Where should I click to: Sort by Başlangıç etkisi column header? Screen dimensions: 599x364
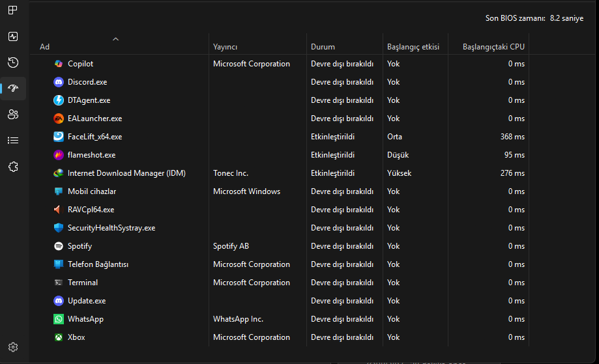click(413, 47)
